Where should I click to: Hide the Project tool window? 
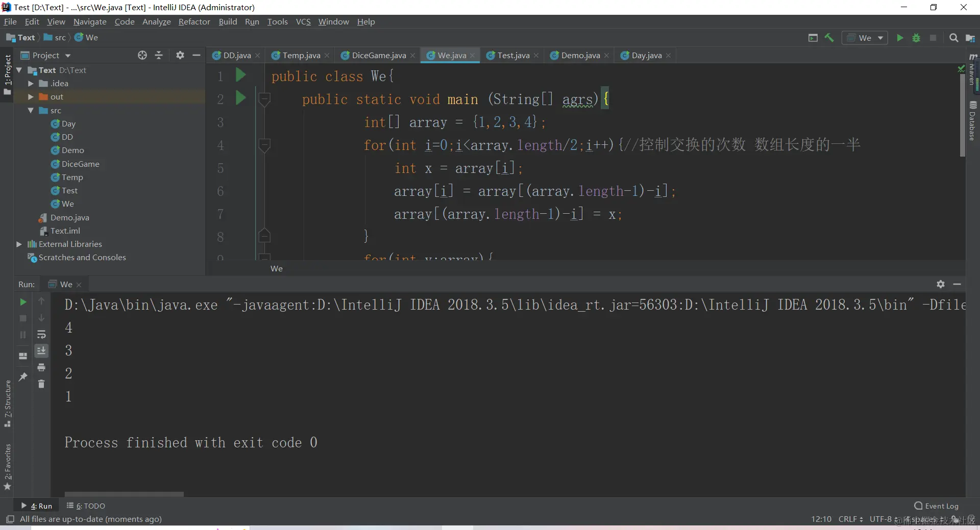[x=197, y=55]
